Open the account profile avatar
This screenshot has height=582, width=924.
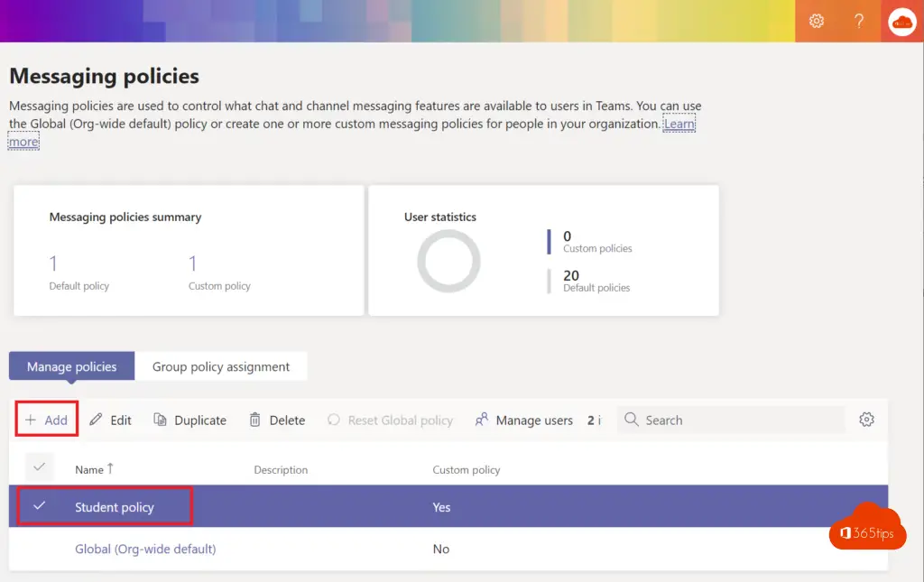pyautogui.click(x=901, y=21)
